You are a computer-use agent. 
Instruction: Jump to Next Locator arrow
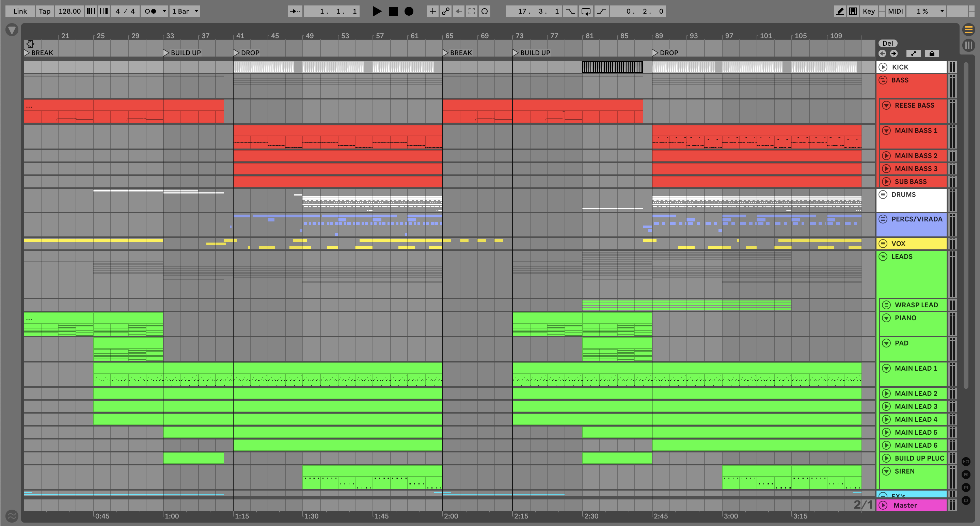[894, 54]
